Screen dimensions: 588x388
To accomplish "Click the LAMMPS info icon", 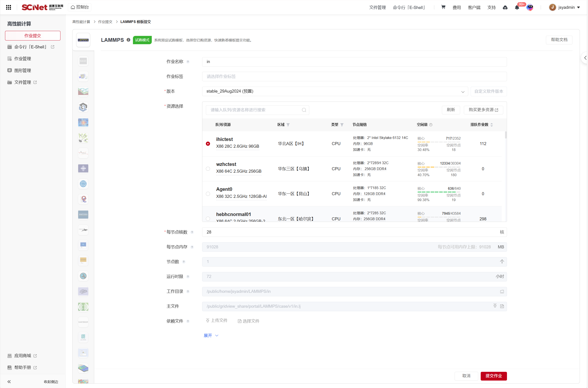I will [x=128, y=40].
